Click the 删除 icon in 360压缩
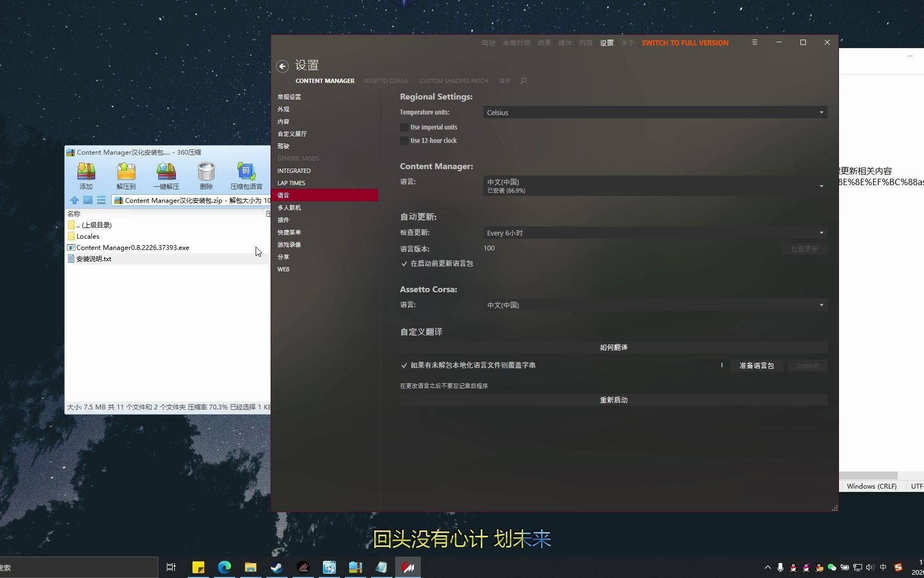Image resolution: width=924 pixels, height=578 pixels. coord(206,176)
